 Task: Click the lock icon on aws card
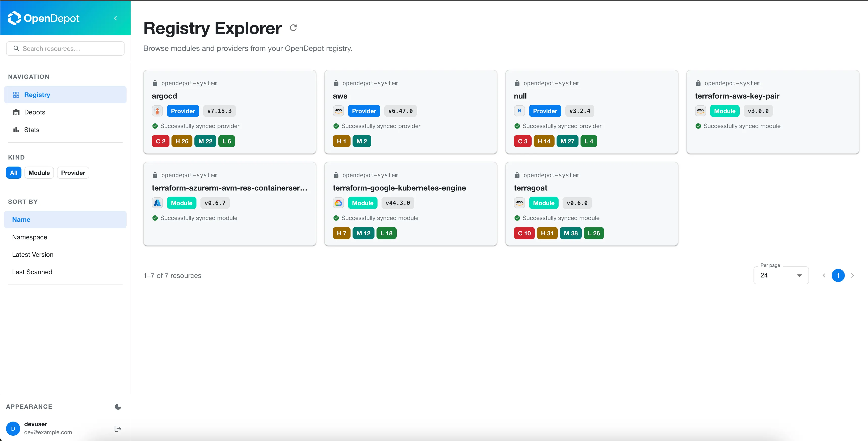pyautogui.click(x=336, y=83)
